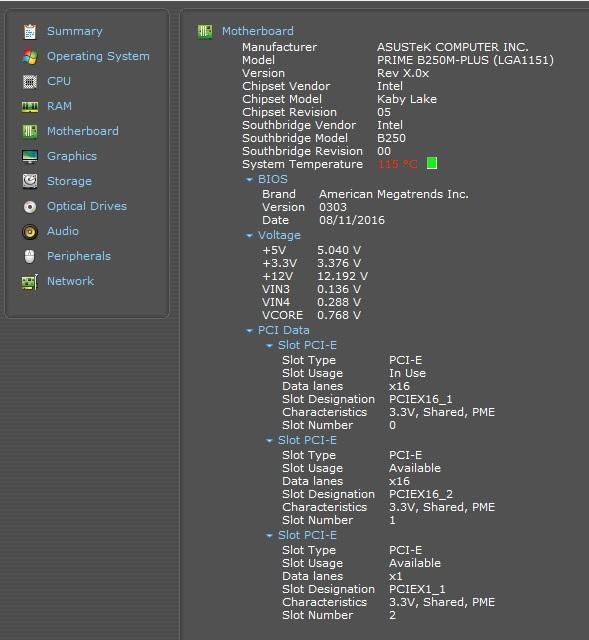Screen dimensions: 589x640
Task: Click the slot designation PCIEX16_2
Action: 421,494
